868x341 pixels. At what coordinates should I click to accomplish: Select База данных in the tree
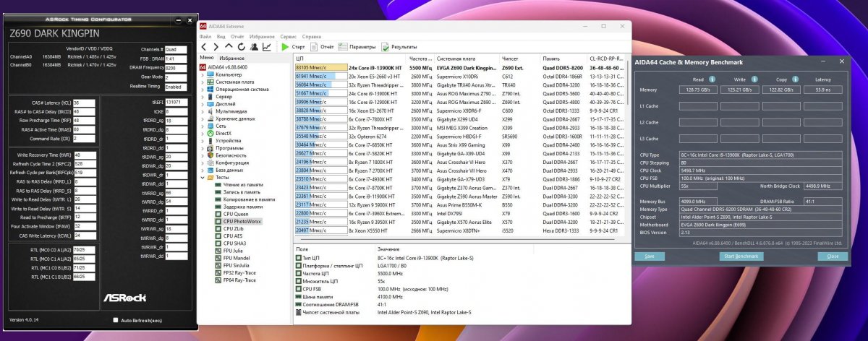tap(225, 170)
